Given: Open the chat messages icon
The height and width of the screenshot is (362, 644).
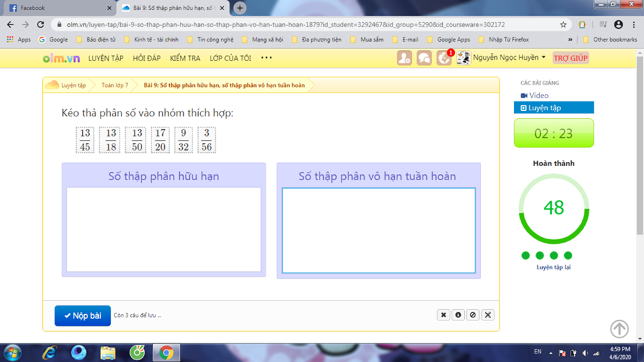Looking at the screenshot, I should click(424, 58).
